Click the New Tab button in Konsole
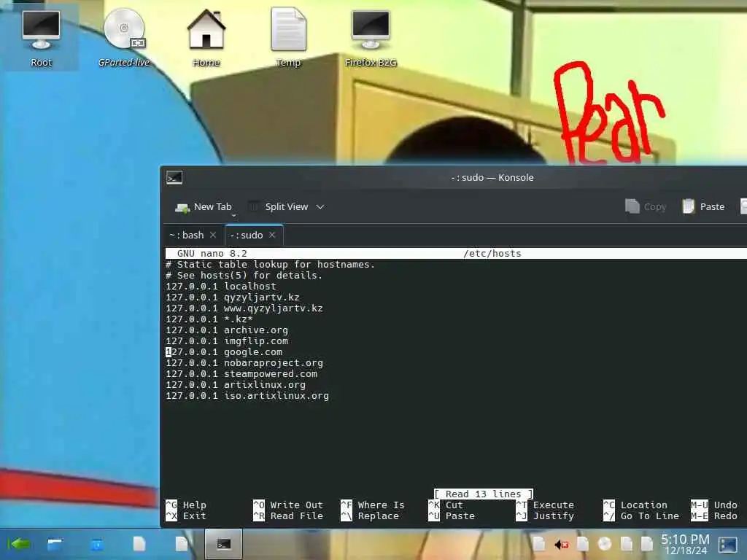 (x=204, y=206)
